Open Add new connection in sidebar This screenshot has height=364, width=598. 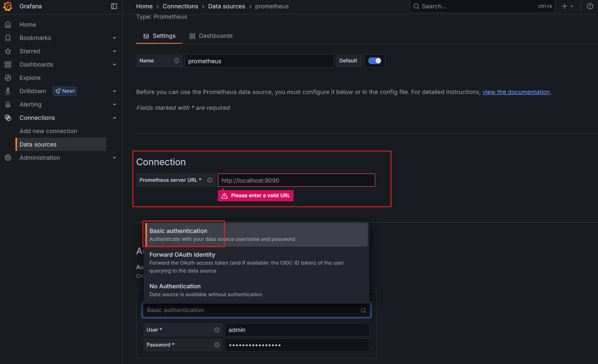point(48,131)
